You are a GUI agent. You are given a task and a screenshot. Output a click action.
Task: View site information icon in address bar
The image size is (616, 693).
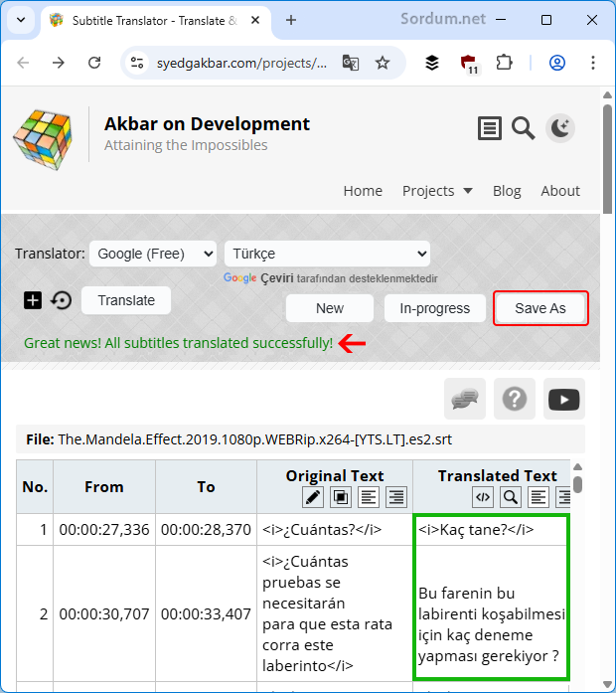(x=137, y=63)
